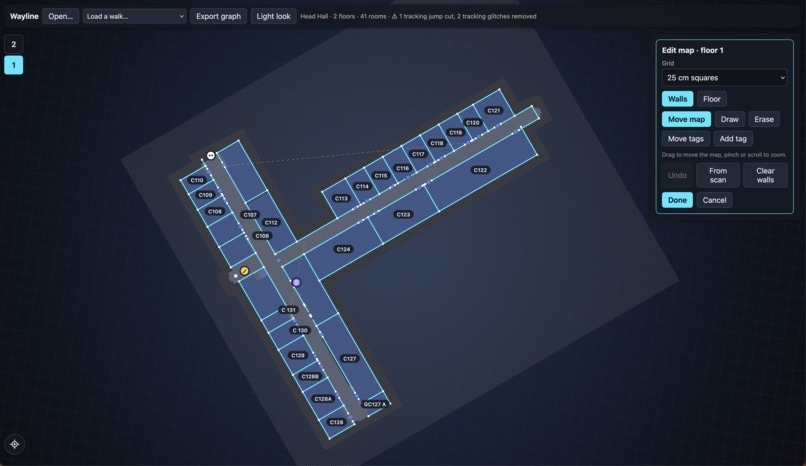Click the C 130 room tag

300,330
